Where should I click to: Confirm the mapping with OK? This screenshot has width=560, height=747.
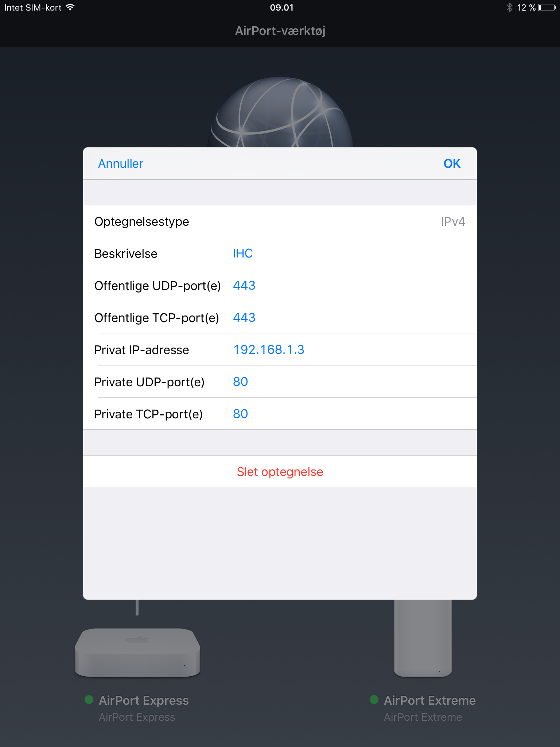point(452,164)
